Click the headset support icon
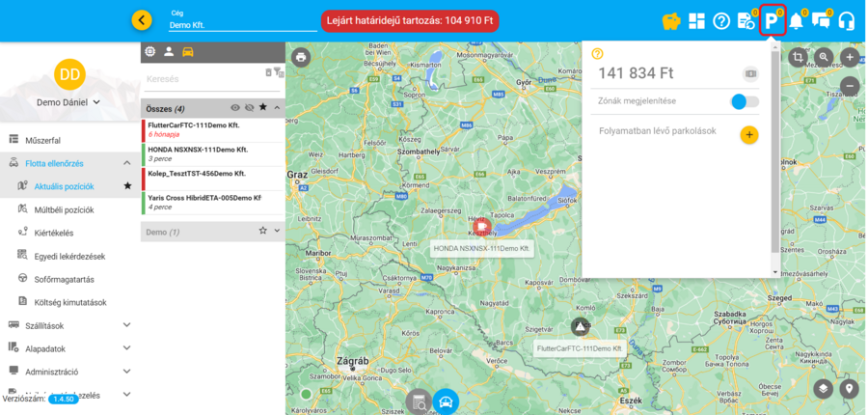Image resolution: width=868 pixels, height=415 pixels. (x=847, y=20)
